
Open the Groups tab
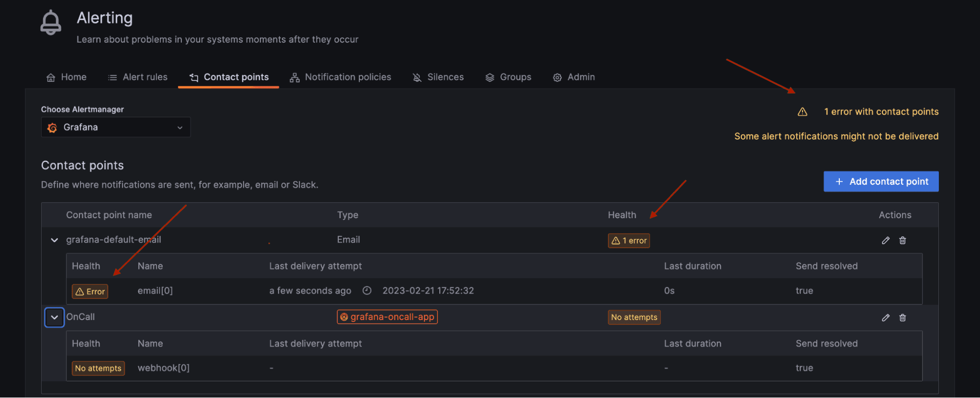(x=508, y=77)
